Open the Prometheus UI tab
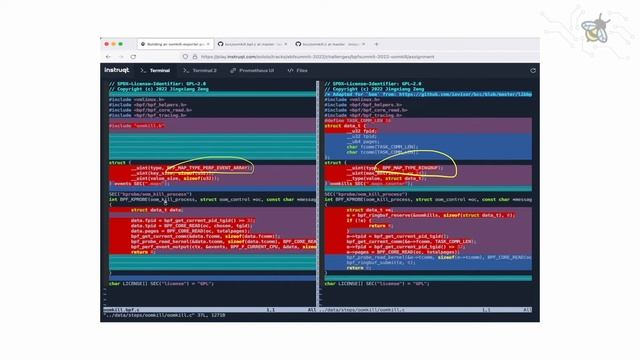This screenshot has width=640, height=360. pos(252,71)
